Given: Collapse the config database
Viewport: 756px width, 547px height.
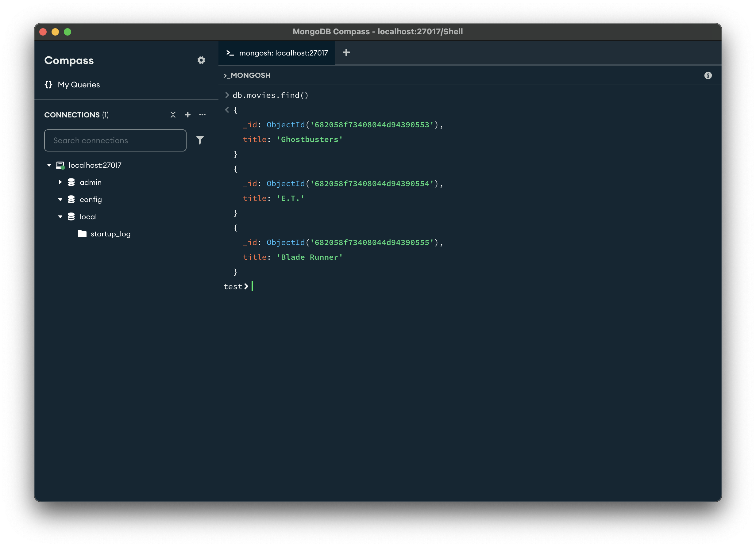Looking at the screenshot, I should (x=60, y=200).
